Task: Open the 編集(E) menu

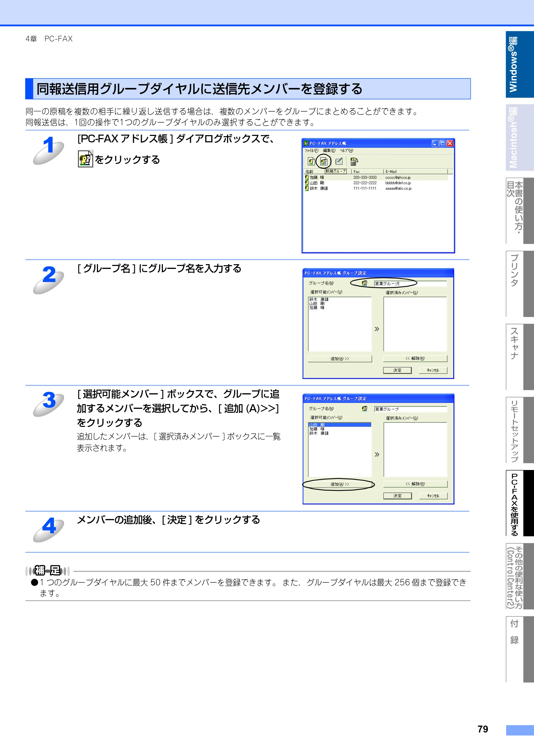Action: (329, 150)
